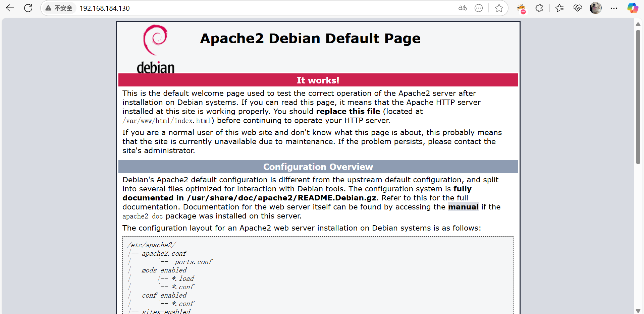Click the browser Back arrow

pos(10,8)
